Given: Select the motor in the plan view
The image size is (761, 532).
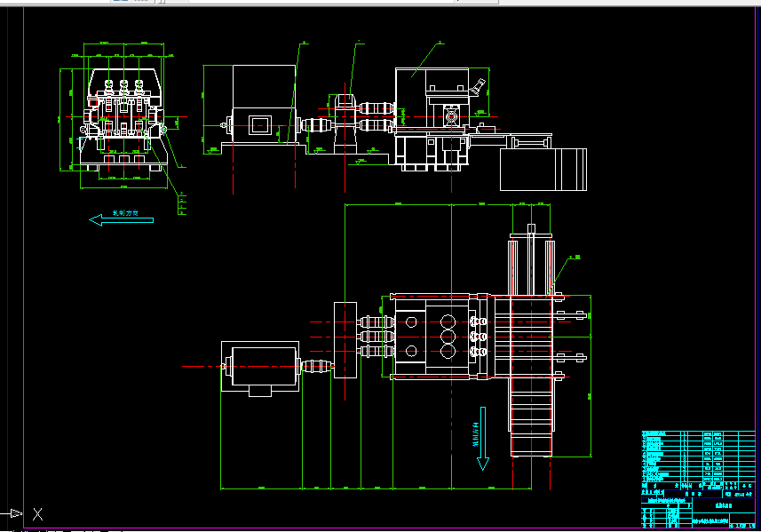Looking at the screenshot, I should coord(260,368).
